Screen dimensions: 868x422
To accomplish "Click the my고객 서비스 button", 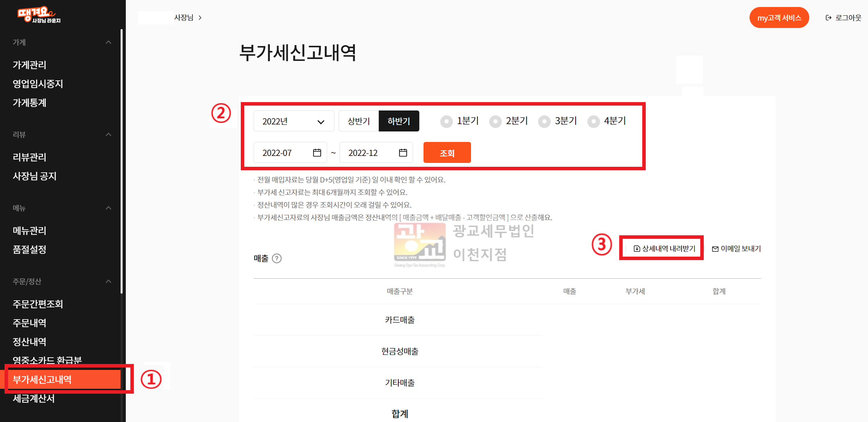I will point(779,18).
